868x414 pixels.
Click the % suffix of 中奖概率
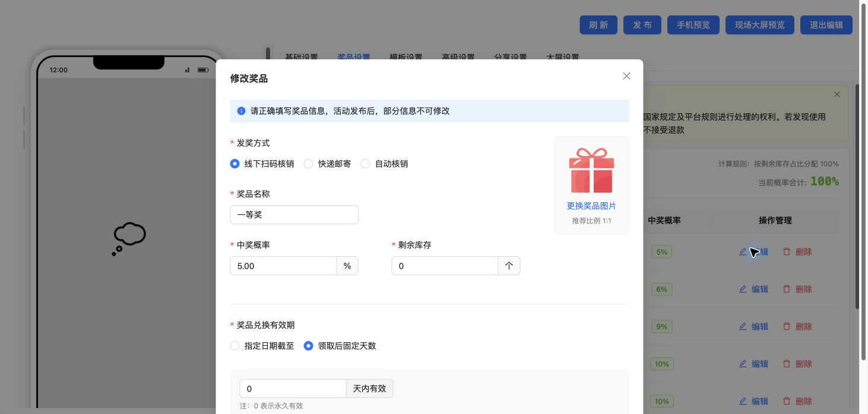(347, 266)
